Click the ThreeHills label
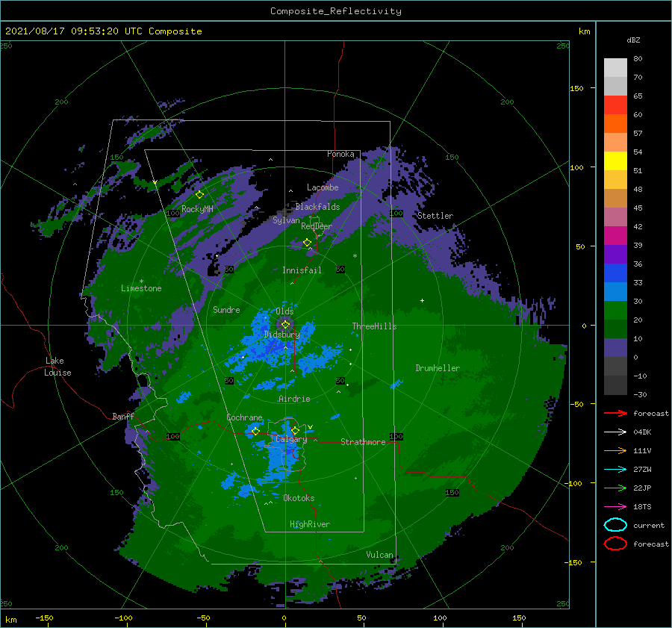The image size is (672, 628). (374, 326)
